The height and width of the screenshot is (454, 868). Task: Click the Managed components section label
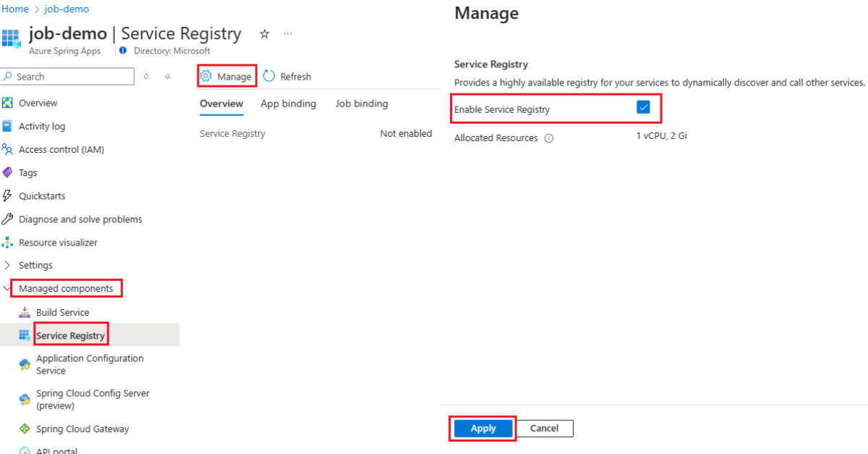click(x=66, y=288)
